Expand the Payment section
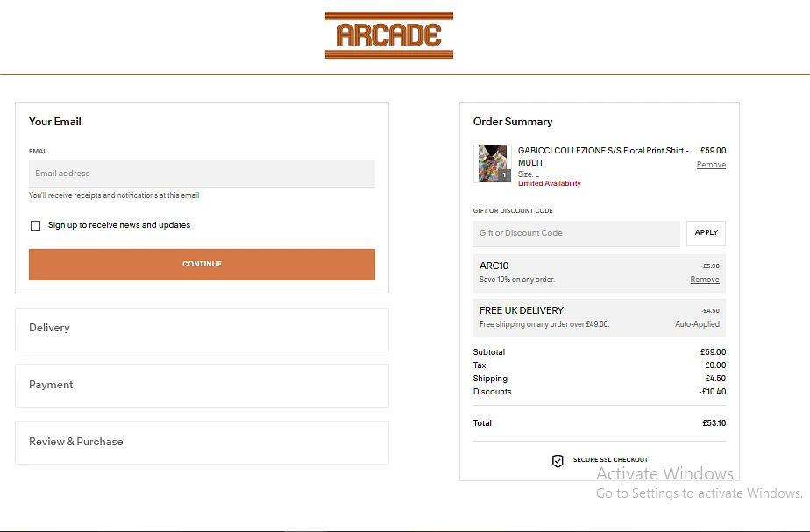Viewport: 810px width, 532px height. click(202, 385)
